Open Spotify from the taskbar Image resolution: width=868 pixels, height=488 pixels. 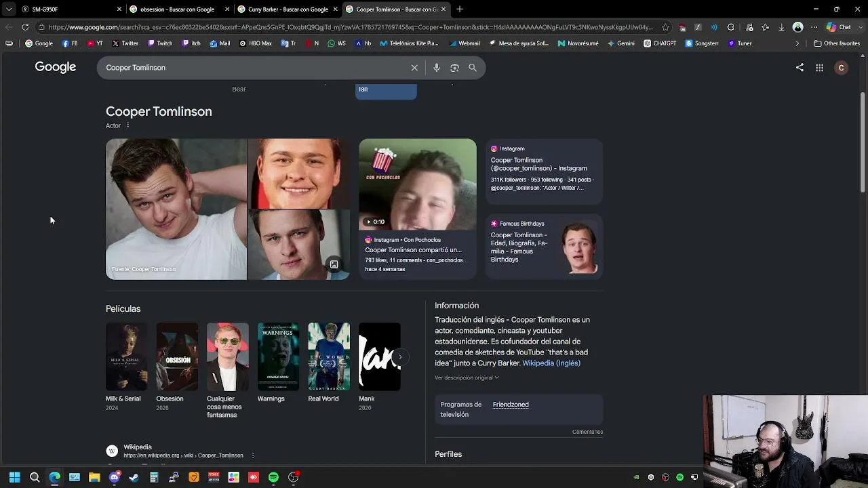click(x=273, y=477)
